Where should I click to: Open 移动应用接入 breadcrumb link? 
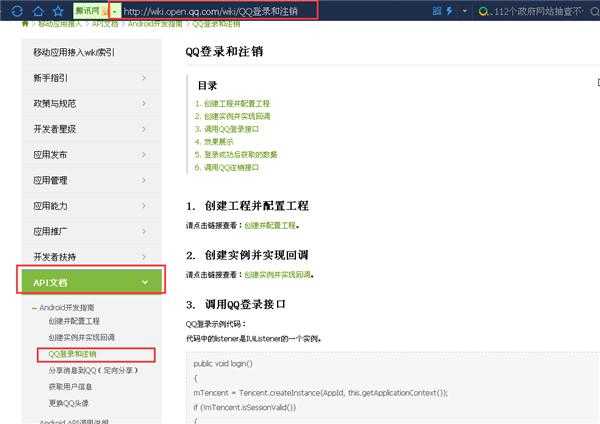click(60, 24)
